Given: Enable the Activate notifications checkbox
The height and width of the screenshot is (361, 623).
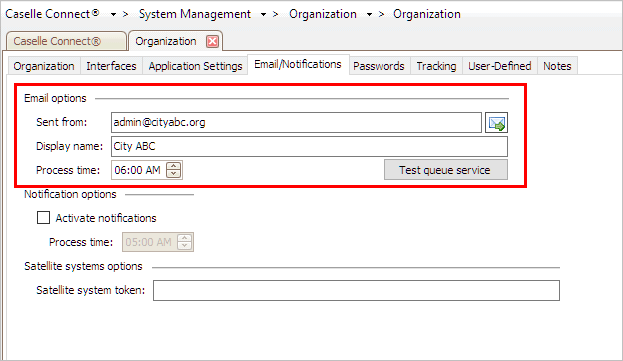Looking at the screenshot, I should point(43,218).
